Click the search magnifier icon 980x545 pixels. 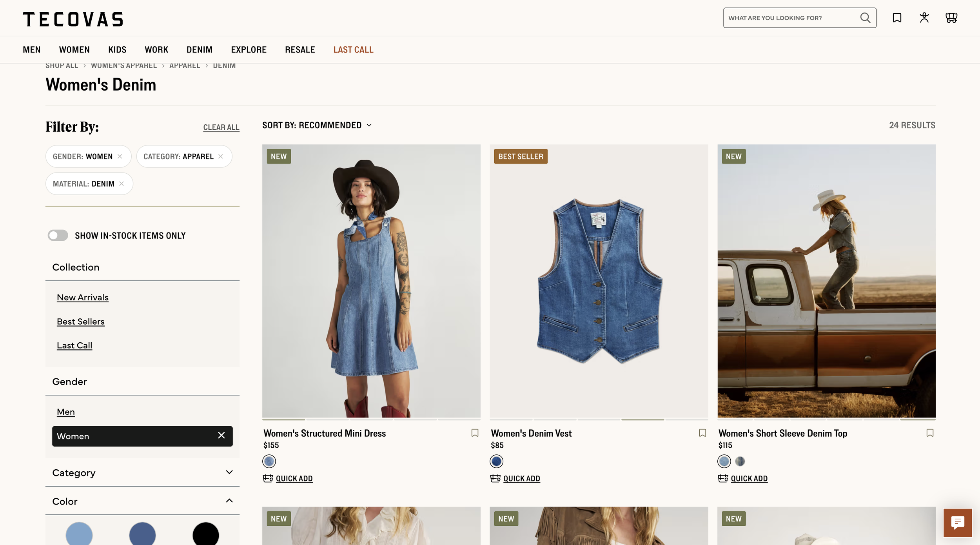pos(865,18)
